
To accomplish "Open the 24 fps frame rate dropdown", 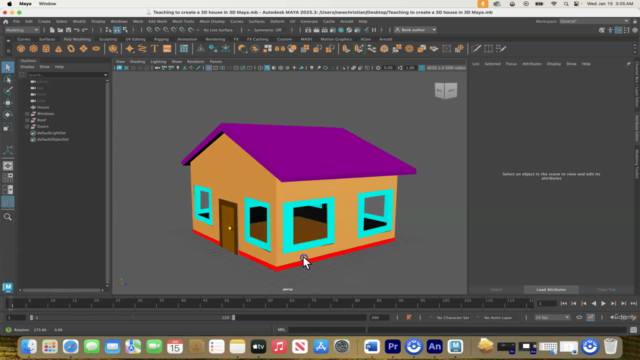I will [552, 317].
